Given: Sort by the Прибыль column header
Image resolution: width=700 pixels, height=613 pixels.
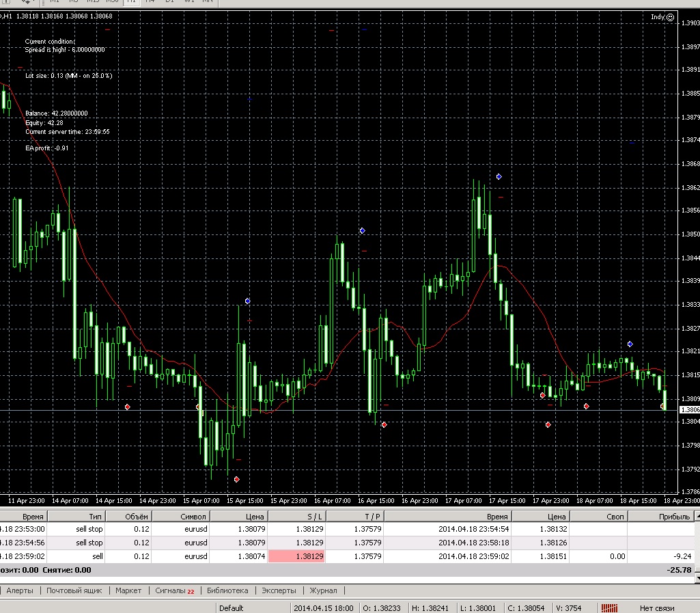Looking at the screenshot, I should (660, 517).
